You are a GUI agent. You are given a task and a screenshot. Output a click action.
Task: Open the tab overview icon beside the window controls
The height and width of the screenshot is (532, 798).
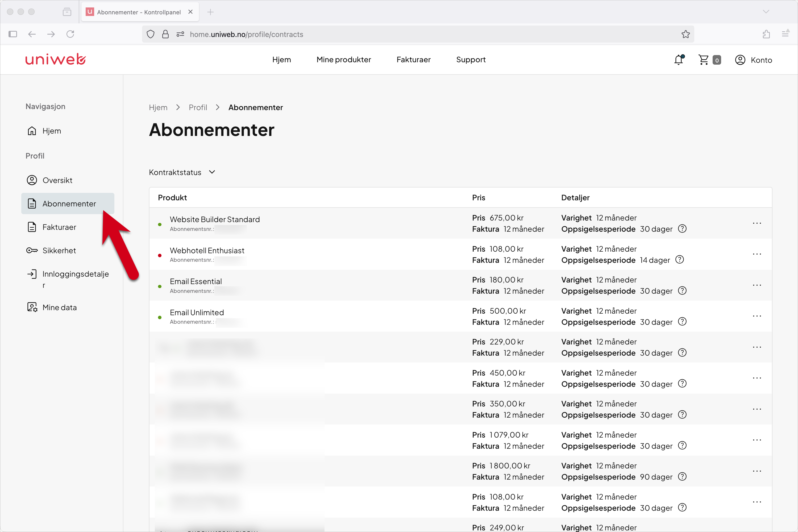67,12
